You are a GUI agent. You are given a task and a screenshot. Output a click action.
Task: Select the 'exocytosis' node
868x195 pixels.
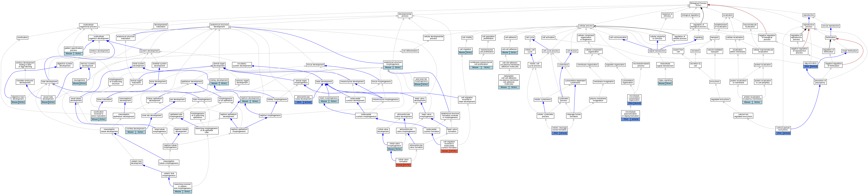point(715,82)
